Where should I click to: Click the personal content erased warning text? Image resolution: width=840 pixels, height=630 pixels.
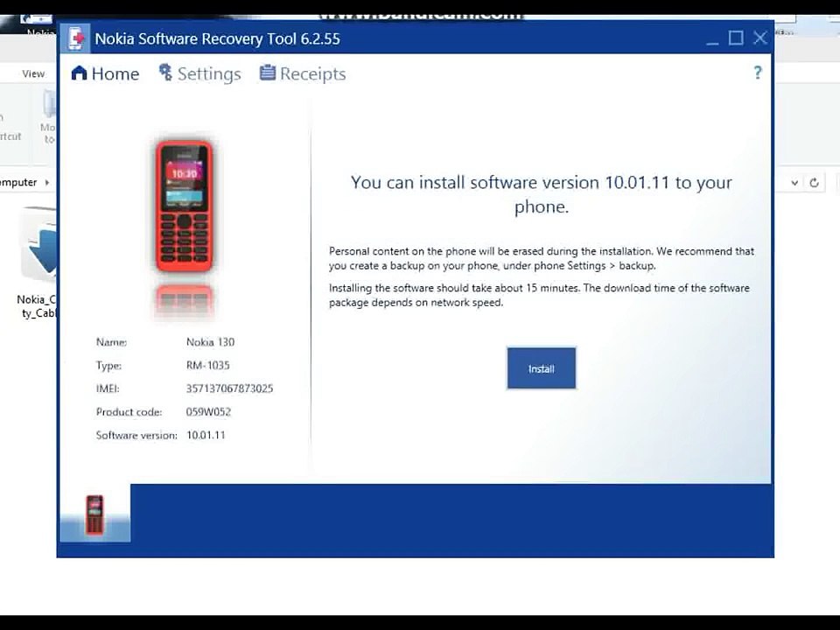point(542,258)
